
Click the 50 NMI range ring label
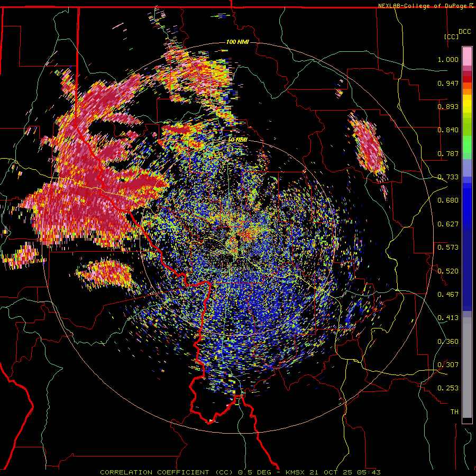click(x=237, y=140)
